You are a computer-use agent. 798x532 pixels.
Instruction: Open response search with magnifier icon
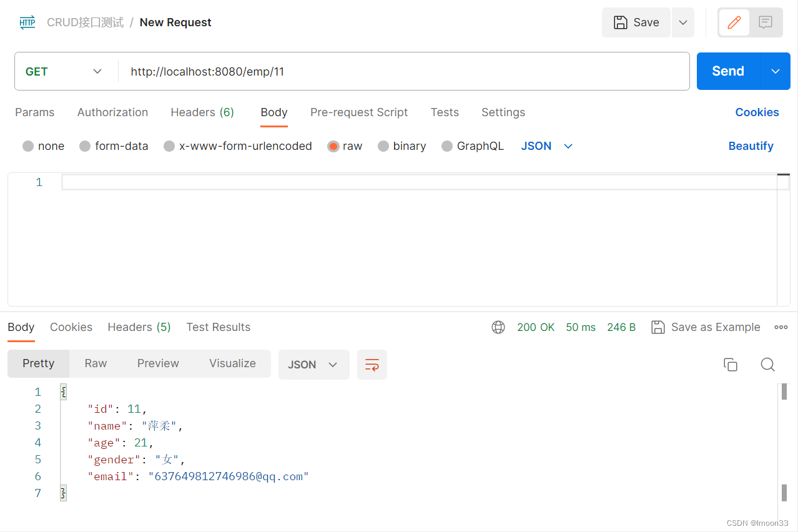point(767,365)
